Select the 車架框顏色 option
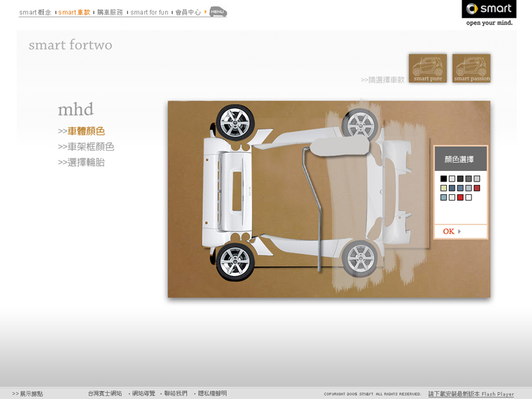 pos(86,146)
